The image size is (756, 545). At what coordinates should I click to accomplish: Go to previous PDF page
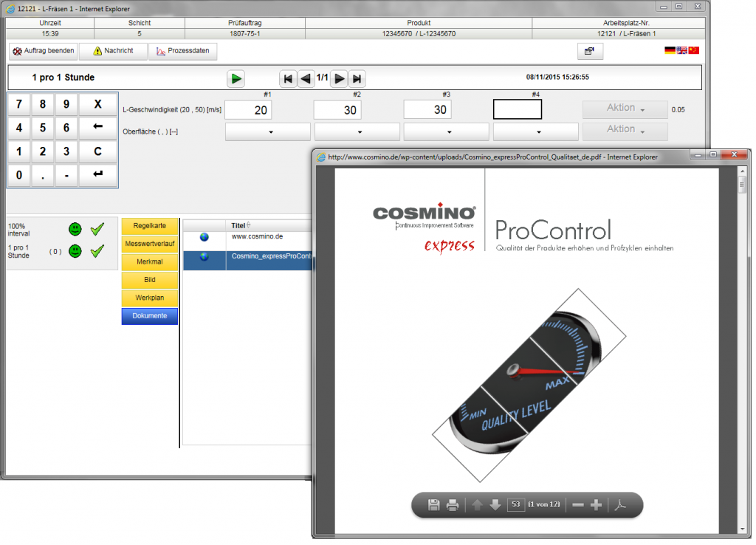(477, 505)
